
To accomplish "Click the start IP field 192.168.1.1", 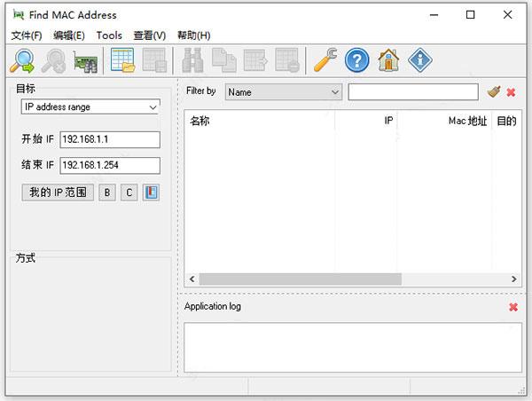I will click(110, 139).
